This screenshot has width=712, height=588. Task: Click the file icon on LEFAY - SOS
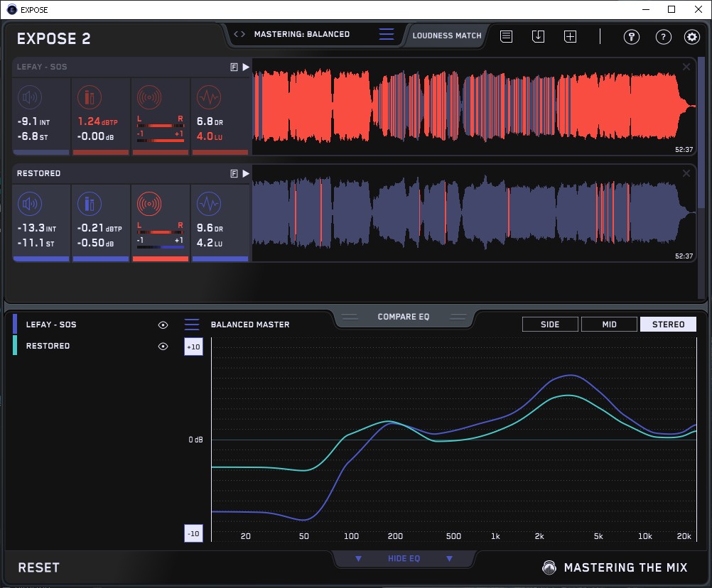click(x=234, y=67)
